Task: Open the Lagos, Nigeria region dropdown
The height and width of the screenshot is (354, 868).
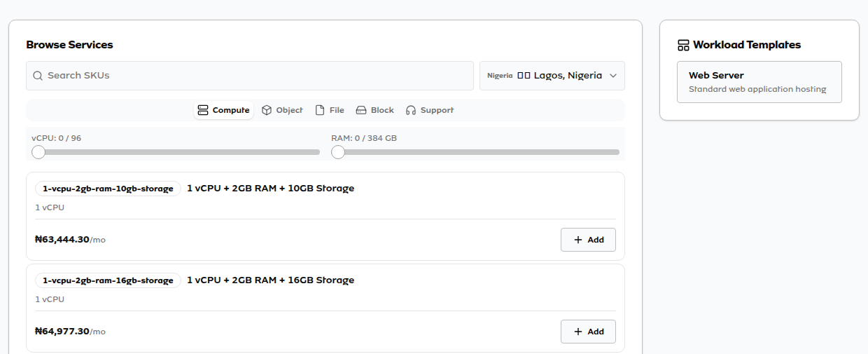Action: 552,76
